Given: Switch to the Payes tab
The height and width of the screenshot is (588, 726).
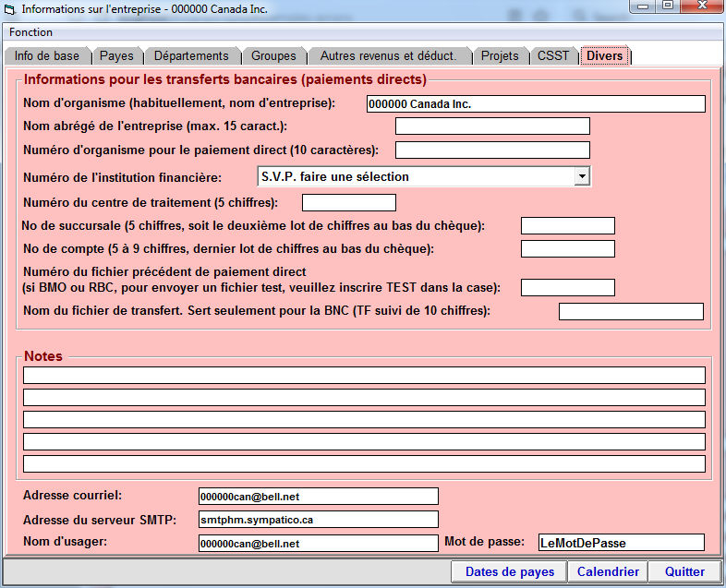Looking at the screenshot, I should click(x=116, y=56).
